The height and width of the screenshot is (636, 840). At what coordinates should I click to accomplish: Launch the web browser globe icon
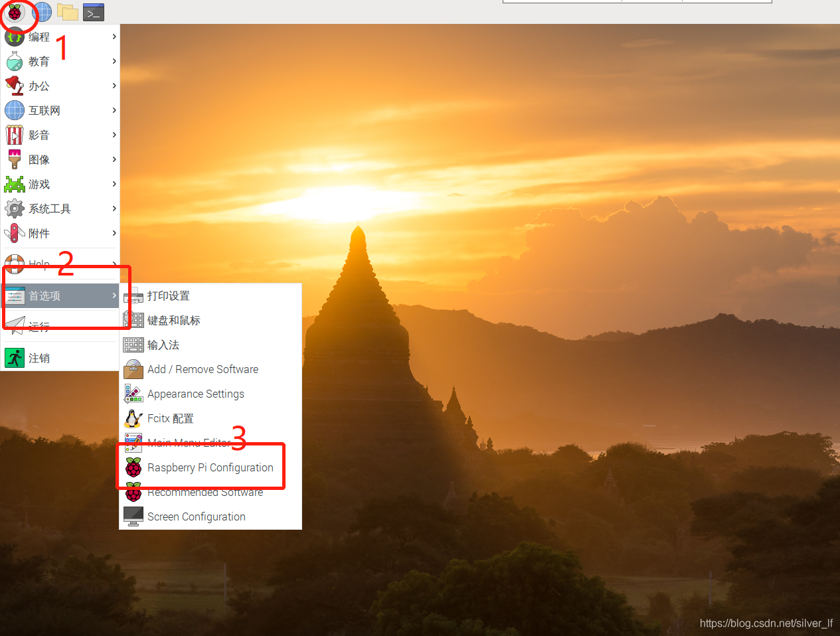pyautogui.click(x=42, y=12)
